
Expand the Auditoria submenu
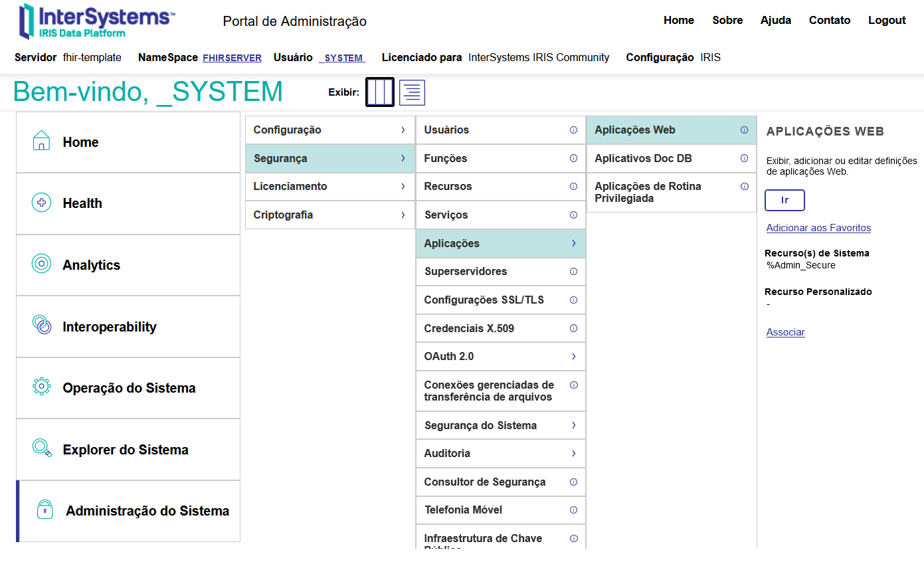pyautogui.click(x=573, y=454)
